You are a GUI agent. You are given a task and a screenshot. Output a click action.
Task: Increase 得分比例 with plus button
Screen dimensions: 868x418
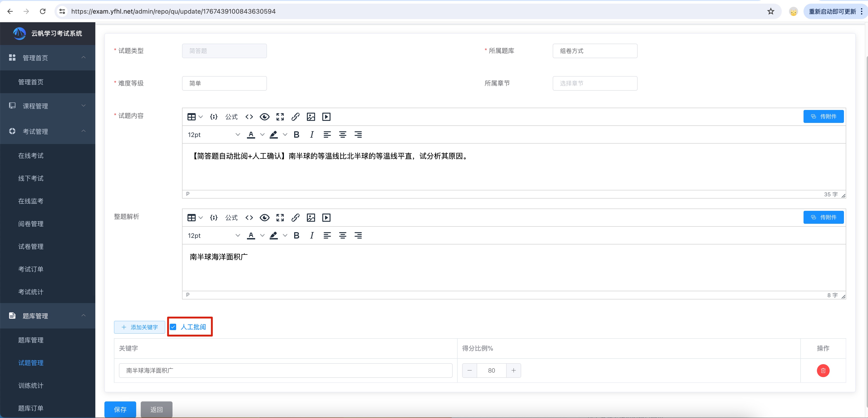[513, 371]
